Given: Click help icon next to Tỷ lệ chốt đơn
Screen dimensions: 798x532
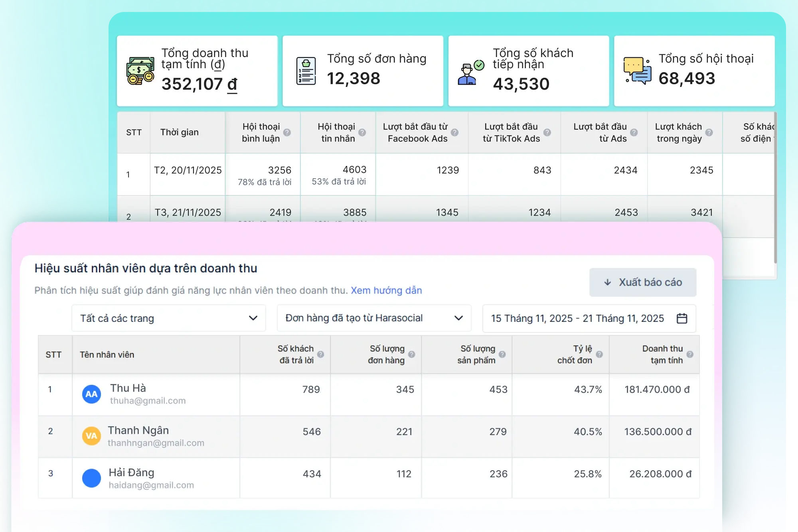Looking at the screenshot, I should pyautogui.click(x=599, y=354).
